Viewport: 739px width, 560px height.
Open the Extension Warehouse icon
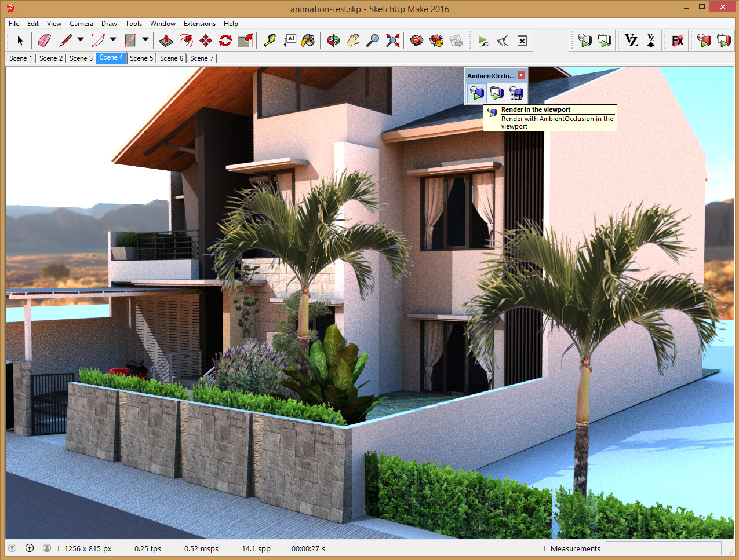436,41
